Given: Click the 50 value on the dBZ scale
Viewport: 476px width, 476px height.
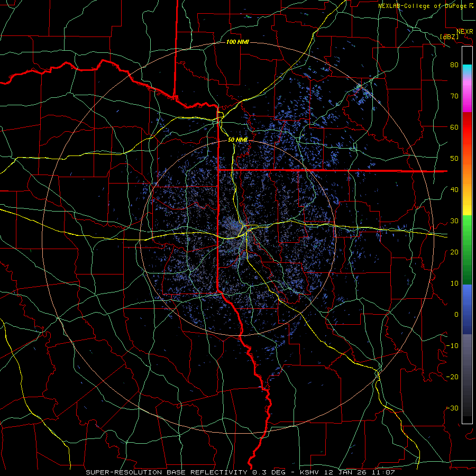Looking at the screenshot, I should pyautogui.click(x=454, y=159).
